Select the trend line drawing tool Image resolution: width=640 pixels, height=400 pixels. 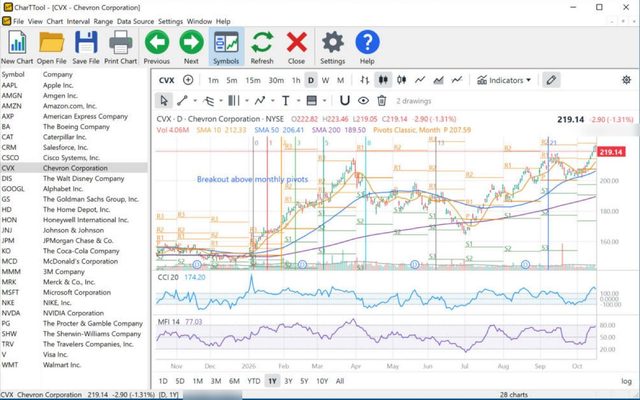[x=182, y=100]
